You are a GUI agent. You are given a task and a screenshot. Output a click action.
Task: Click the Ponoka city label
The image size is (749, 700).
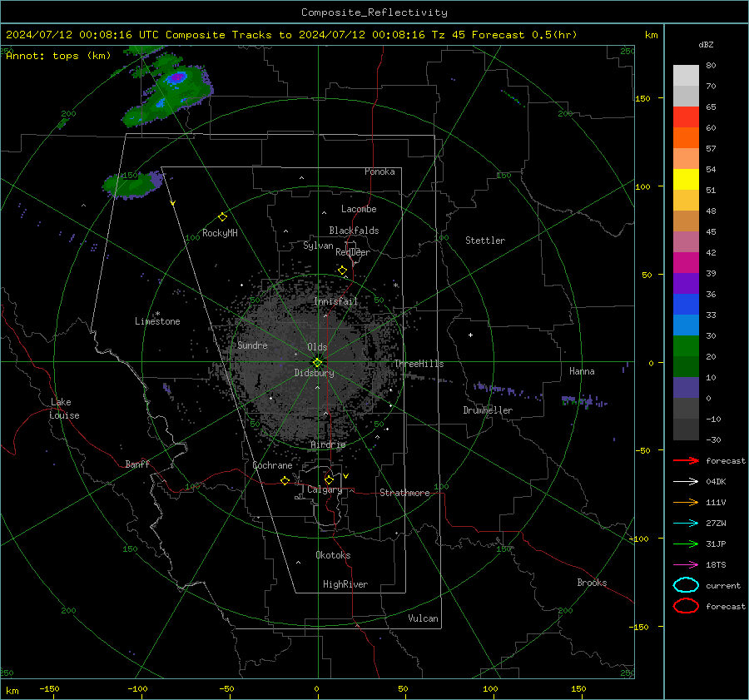[x=379, y=171]
